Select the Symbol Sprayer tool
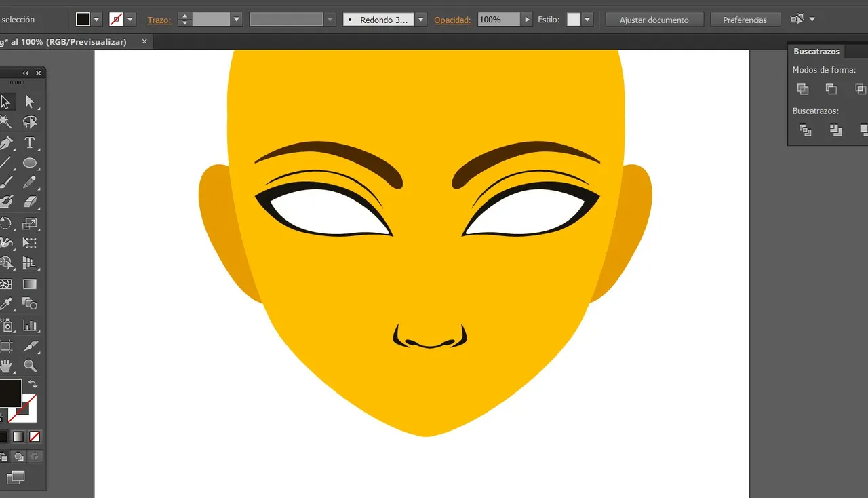Image resolution: width=868 pixels, height=498 pixels. coord(5,326)
